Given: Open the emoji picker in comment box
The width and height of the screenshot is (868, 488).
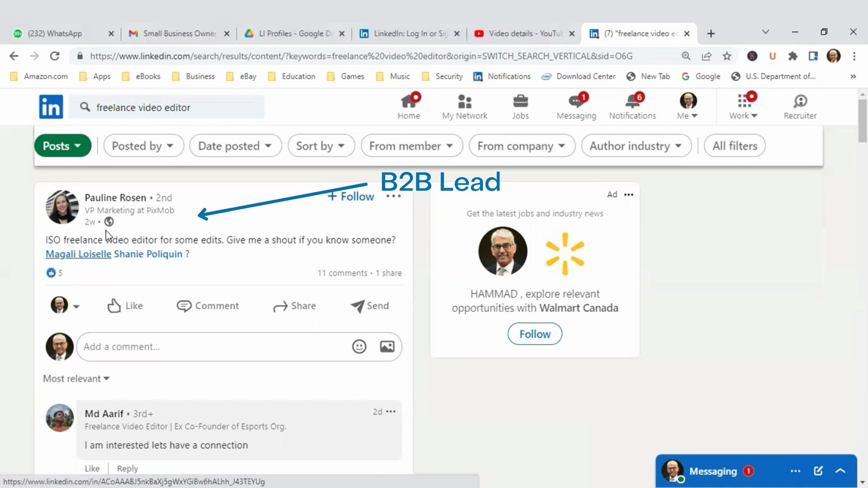Looking at the screenshot, I should coord(359,347).
